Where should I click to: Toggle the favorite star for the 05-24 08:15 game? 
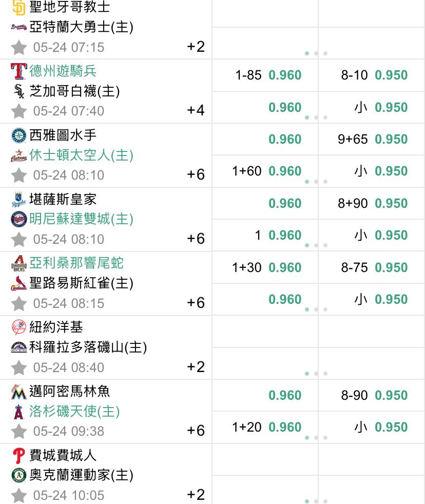point(18,303)
